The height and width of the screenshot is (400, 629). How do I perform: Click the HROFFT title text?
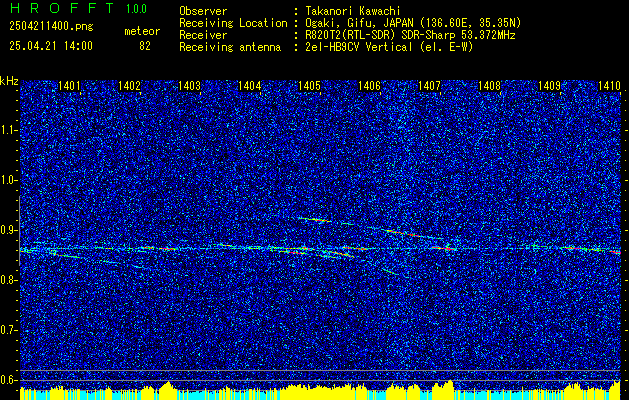[x=62, y=8]
